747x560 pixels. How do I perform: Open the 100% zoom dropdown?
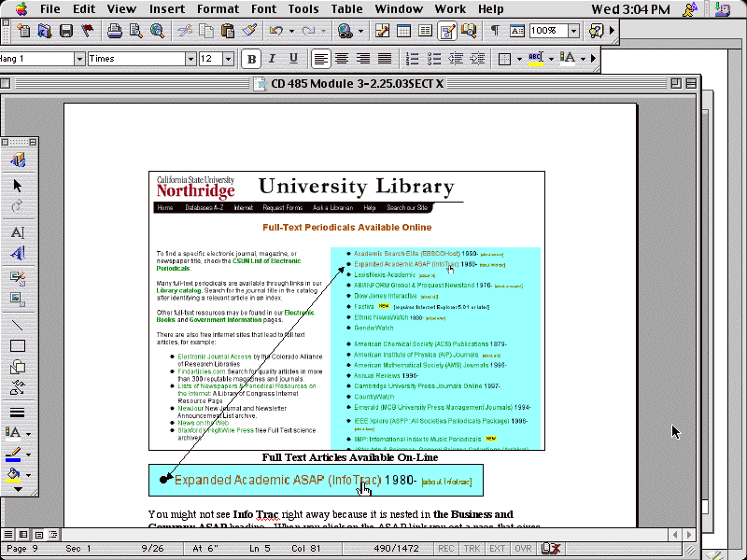[573, 32]
